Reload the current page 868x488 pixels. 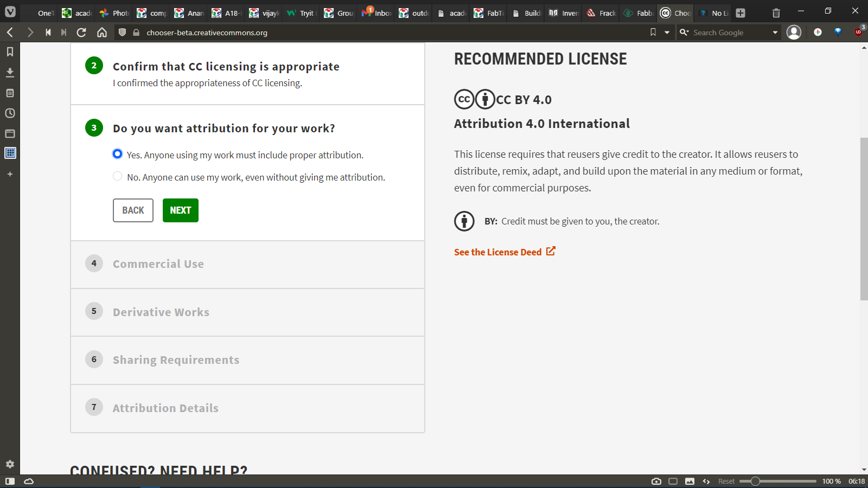click(x=81, y=33)
